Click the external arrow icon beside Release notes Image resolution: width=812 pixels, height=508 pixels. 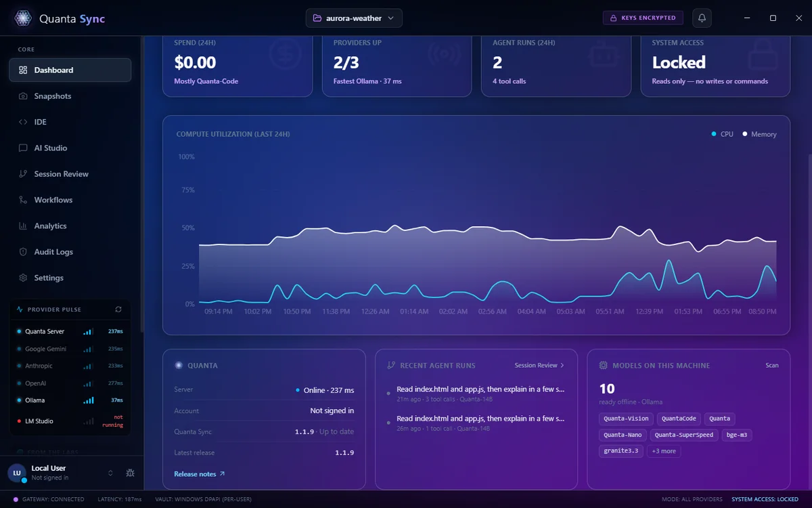point(222,474)
